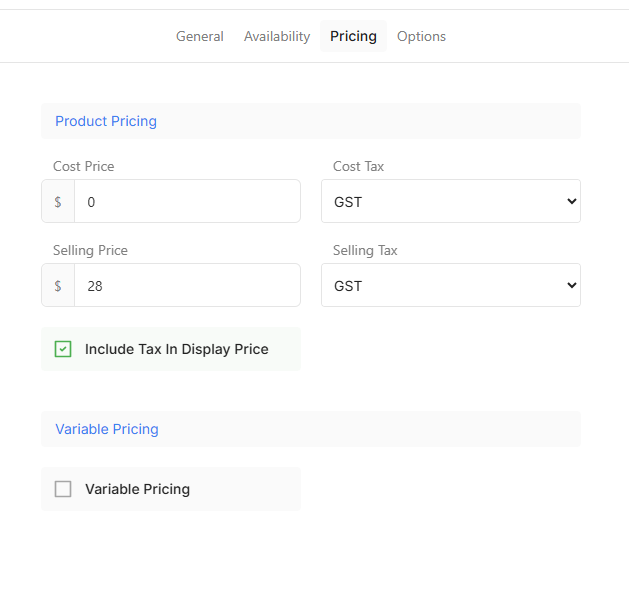The height and width of the screenshot is (595, 629).
Task: Uncheck the Include Tax In Display Price checkbox
Action: coord(63,349)
